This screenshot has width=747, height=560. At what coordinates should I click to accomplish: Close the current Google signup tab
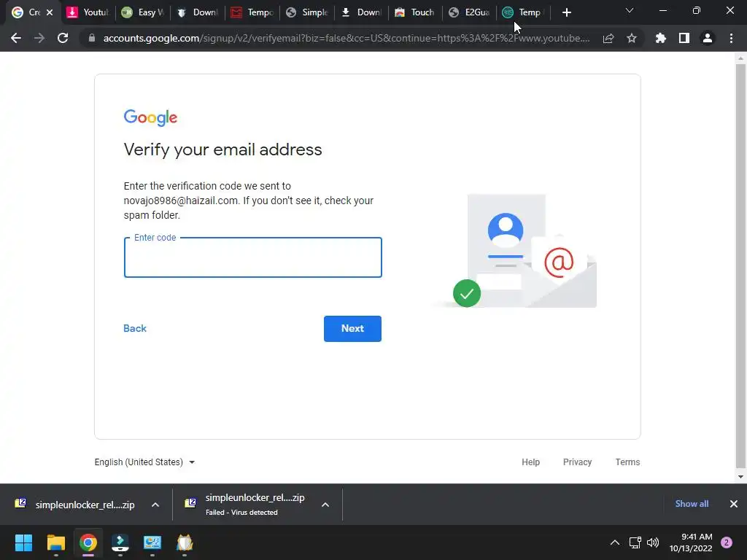[50, 12]
